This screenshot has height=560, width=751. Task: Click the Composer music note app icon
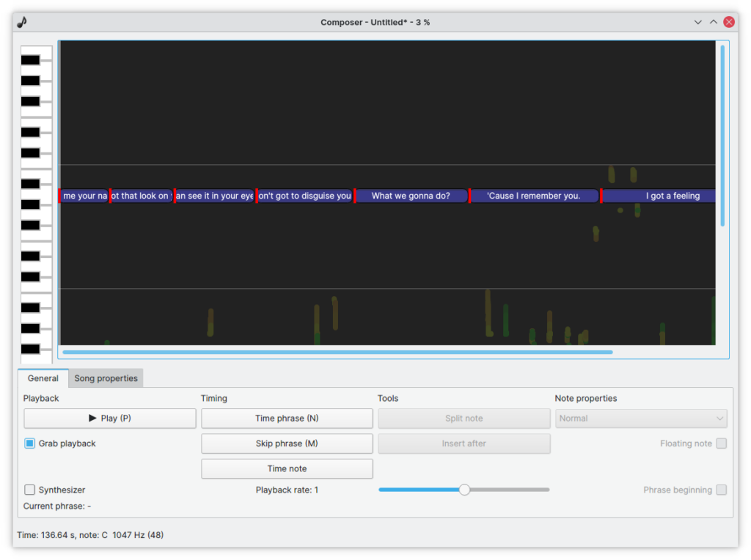(x=22, y=22)
